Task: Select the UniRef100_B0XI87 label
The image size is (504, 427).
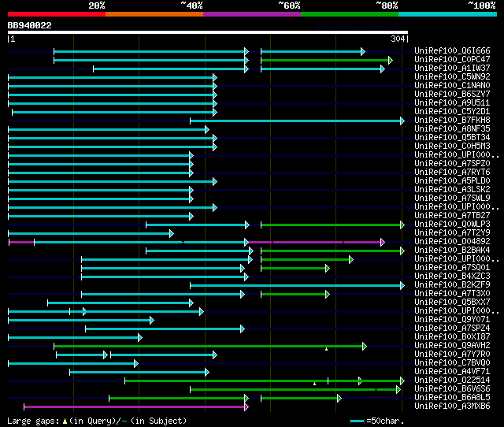Action: [452, 337]
